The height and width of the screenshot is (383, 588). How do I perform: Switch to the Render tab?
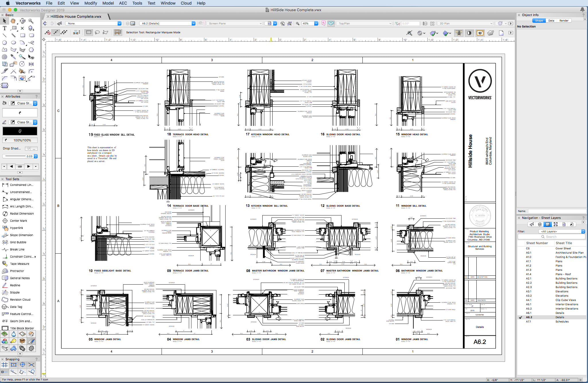[x=564, y=21]
